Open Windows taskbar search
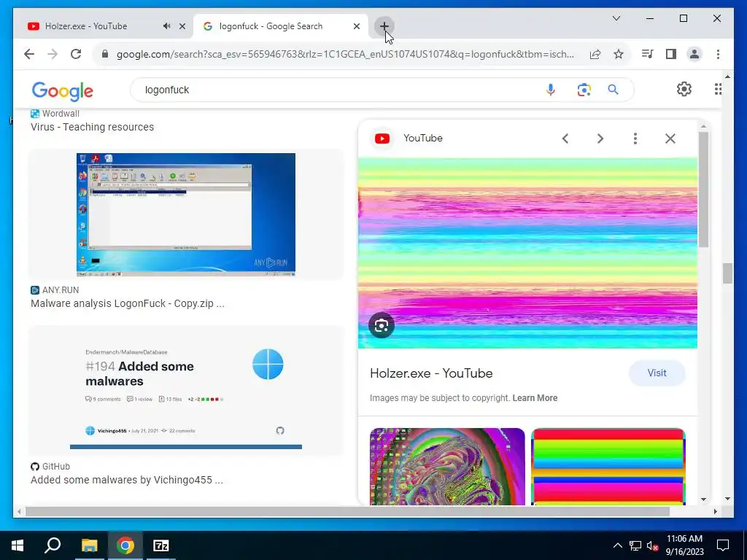The width and height of the screenshot is (747, 560). (x=53, y=545)
